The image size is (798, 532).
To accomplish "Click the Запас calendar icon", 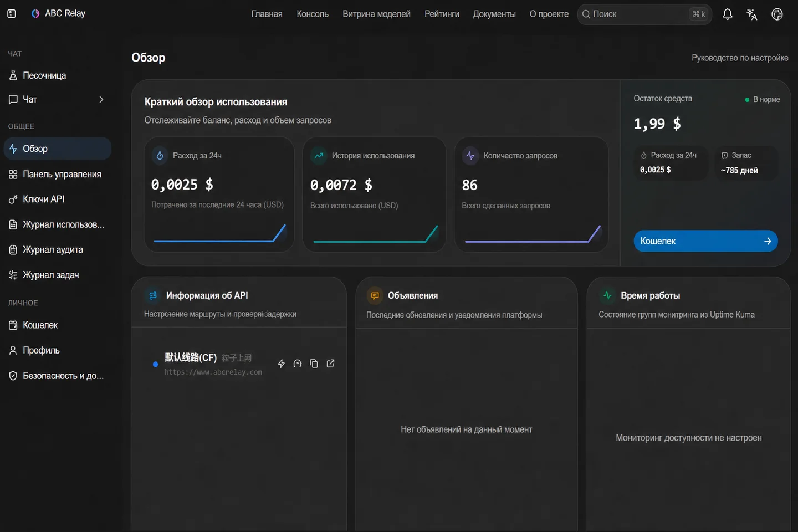I will click(724, 156).
